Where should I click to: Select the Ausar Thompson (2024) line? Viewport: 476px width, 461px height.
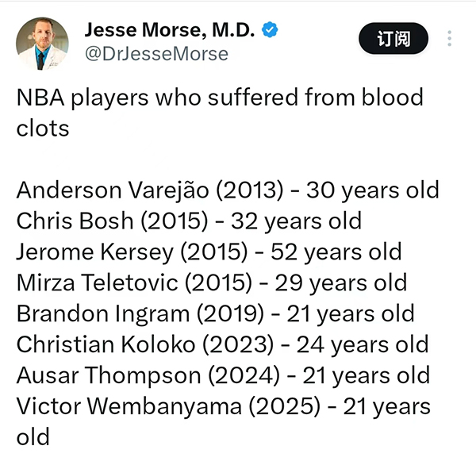point(223,375)
